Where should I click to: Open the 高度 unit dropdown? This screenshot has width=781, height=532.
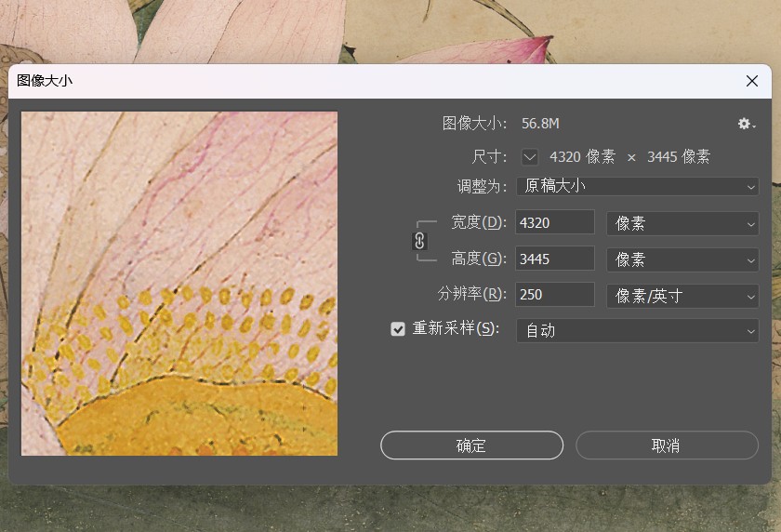[682, 259]
